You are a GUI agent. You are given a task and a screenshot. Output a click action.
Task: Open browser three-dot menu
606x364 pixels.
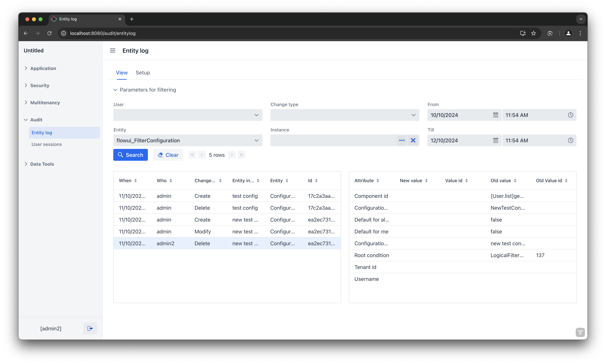[x=580, y=33]
